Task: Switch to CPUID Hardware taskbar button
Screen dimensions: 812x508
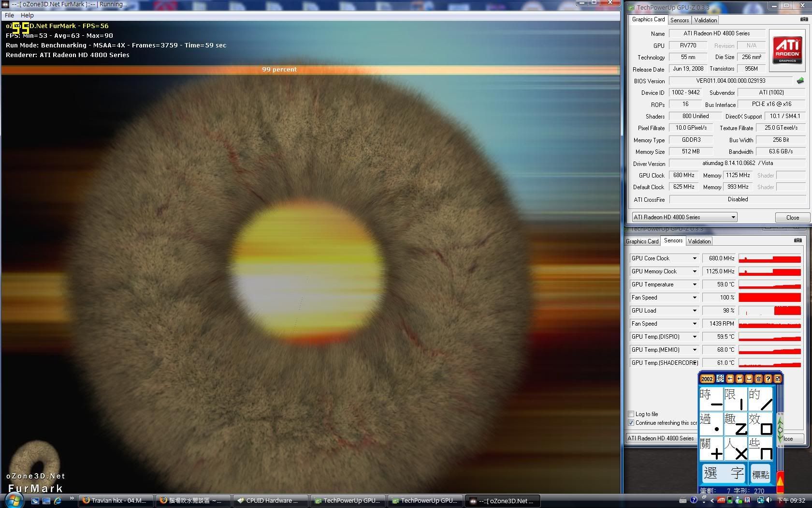Action: [x=270, y=501]
